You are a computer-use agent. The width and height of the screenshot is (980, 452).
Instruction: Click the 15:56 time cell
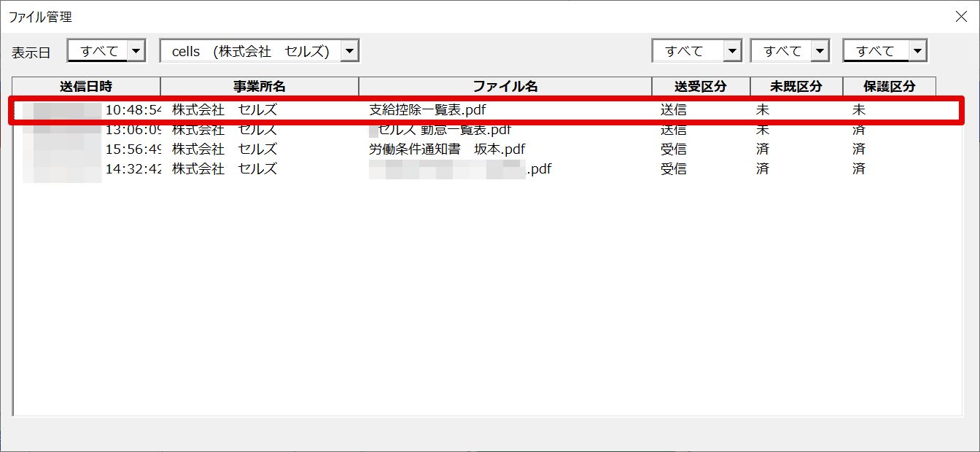coord(133,149)
